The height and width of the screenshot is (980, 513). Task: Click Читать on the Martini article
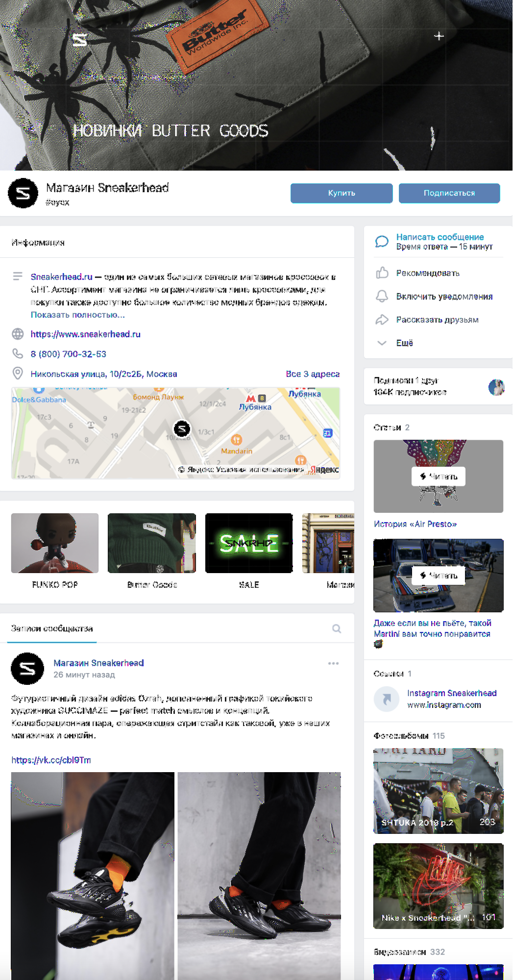pyautogui.click(x=439, y=576)
